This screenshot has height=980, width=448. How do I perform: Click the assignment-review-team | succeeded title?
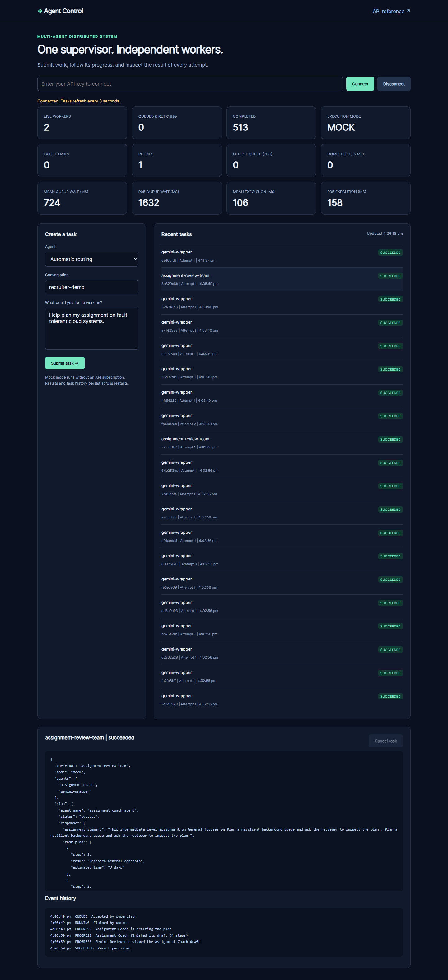(x=90, y=738)
